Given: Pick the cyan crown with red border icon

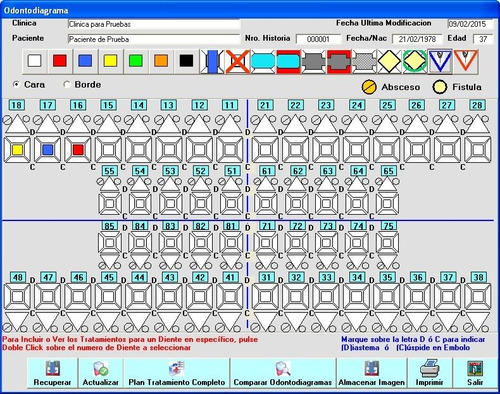Looking at the screenshot, I should (x=288, y=61).
